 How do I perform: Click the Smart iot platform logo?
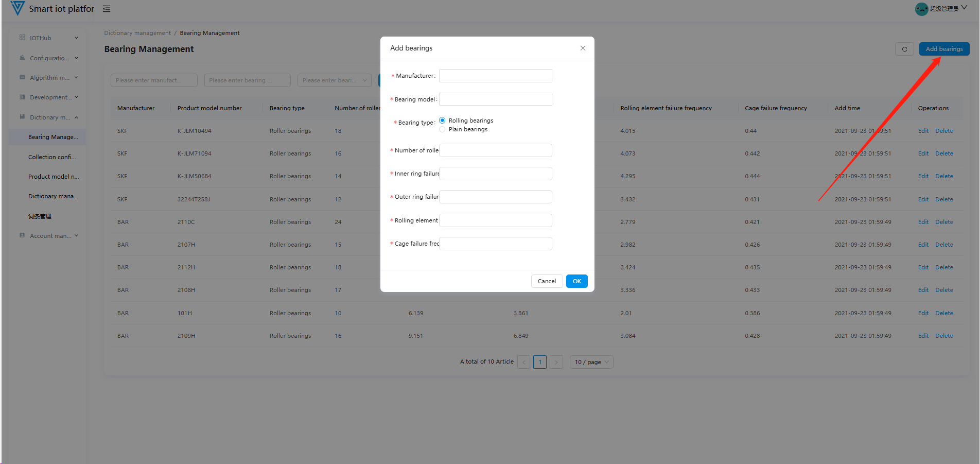[17, 8]
